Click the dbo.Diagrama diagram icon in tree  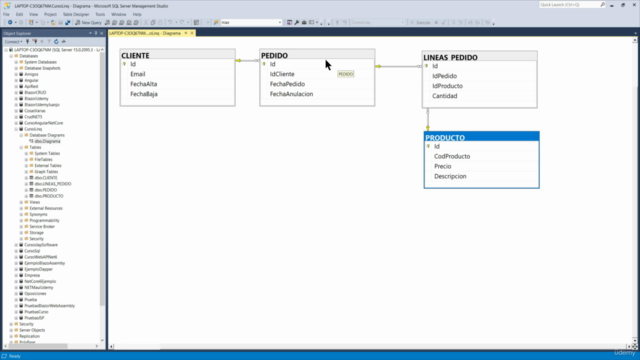point(31,141)
